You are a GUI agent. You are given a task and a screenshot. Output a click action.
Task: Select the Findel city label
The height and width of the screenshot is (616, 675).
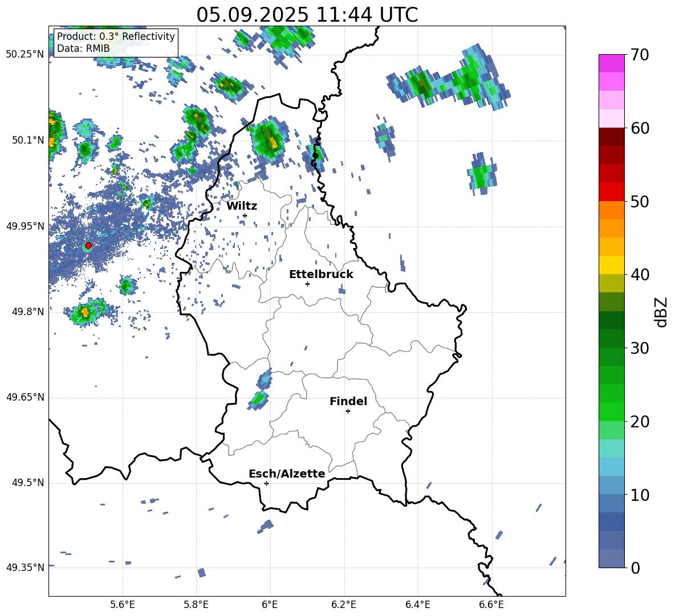pyautogui.click(x=348, y=401)
